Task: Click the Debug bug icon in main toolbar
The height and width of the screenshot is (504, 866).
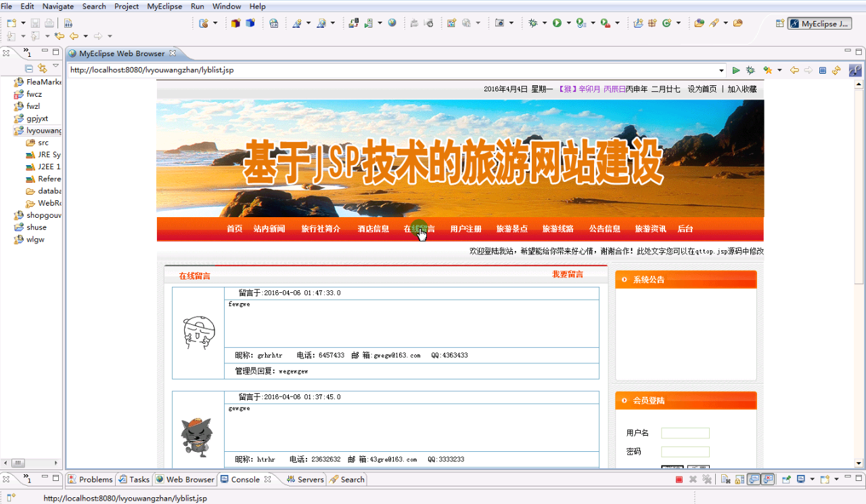Action: pyautogui.click(x=533, y=23)
